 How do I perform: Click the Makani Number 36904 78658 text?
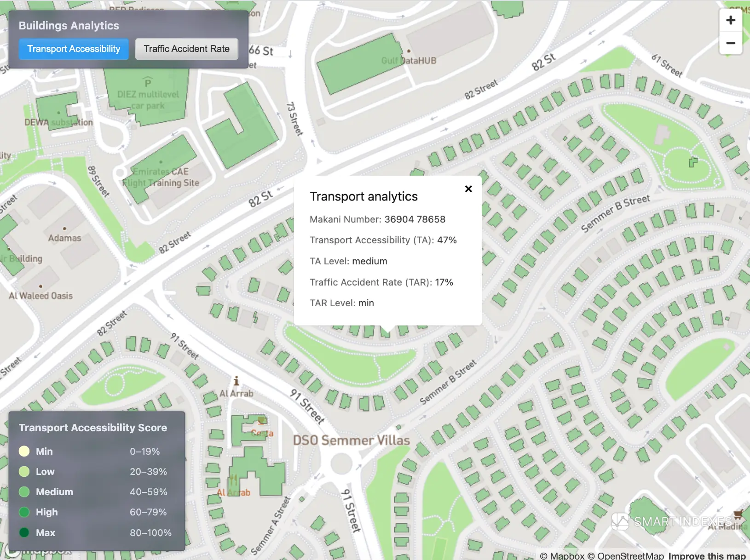[377, 219]
